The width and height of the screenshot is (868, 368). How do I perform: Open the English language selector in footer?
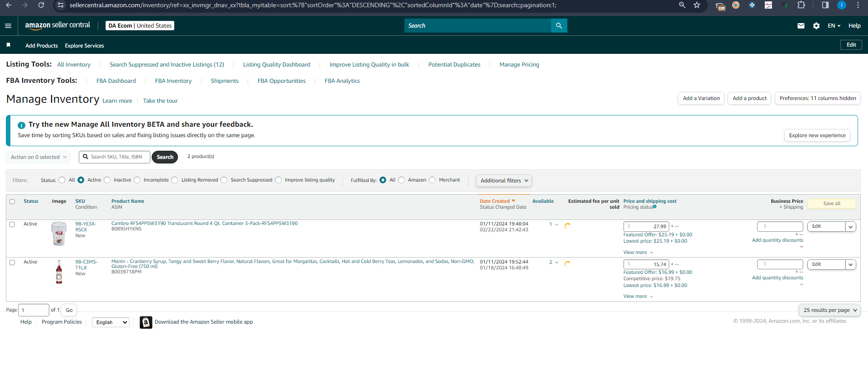coord(111,322)
